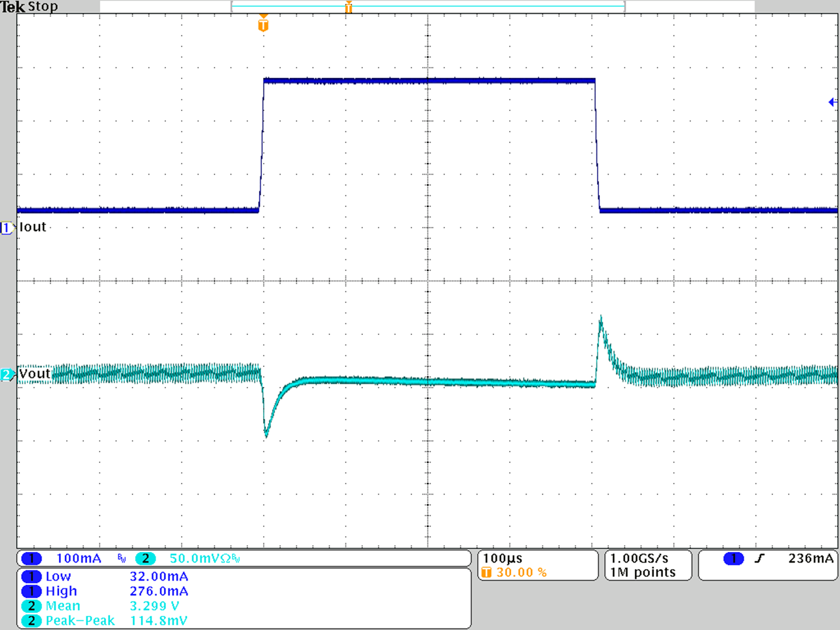Select the Vout channel label
840x630 pixels.
pos(34,373)
